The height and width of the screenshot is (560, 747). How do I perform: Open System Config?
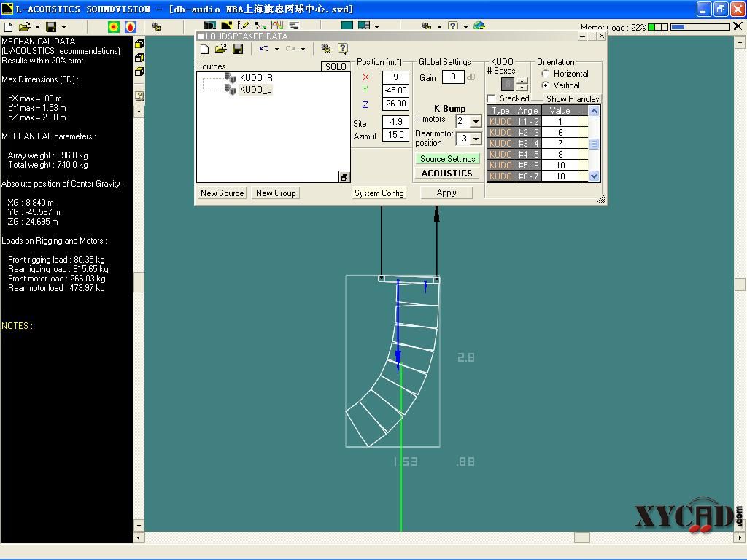379,192
